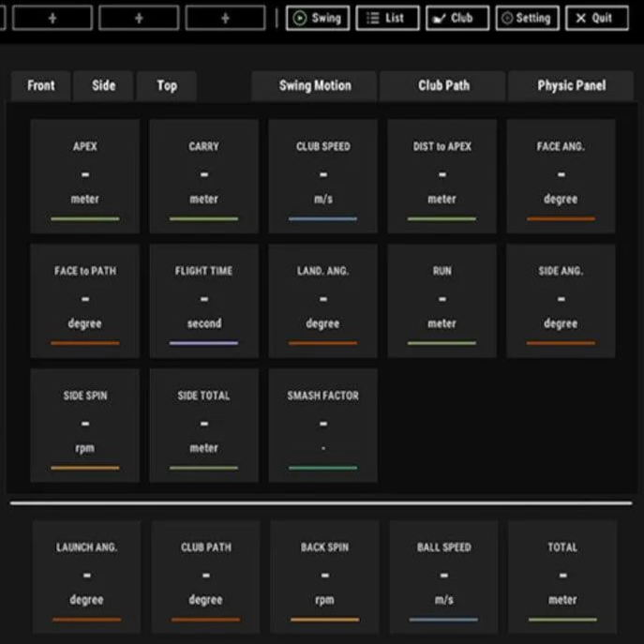The height and width of the screenshot is (644, 644).
Task: Open the Club Path tab
Action: (443, 85)
